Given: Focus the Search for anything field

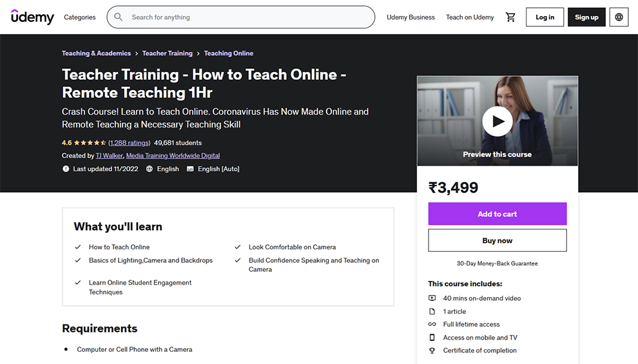Looking at the screenshot, I should [x=241, y=17].
